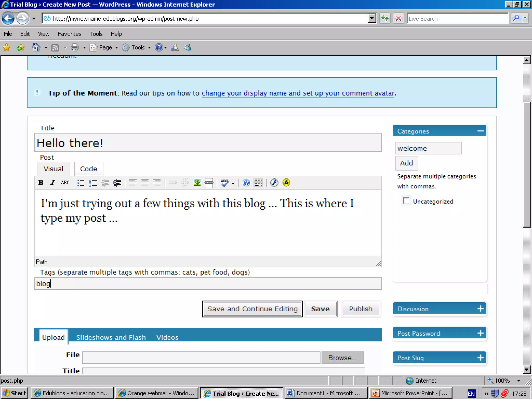532x399 pixels.
Task: Open the Favorites menu
Action: (69, 34)
